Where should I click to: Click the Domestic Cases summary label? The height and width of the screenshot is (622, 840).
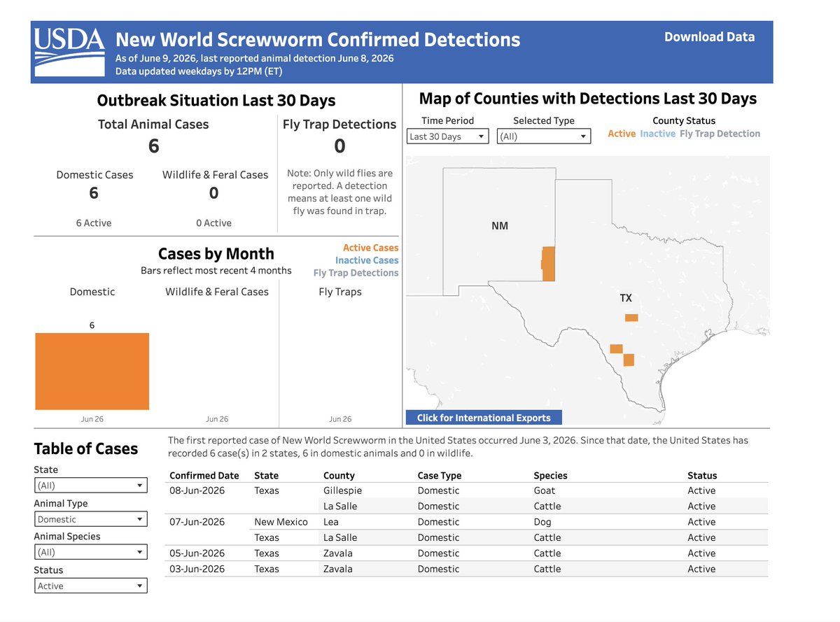(94, 175)
